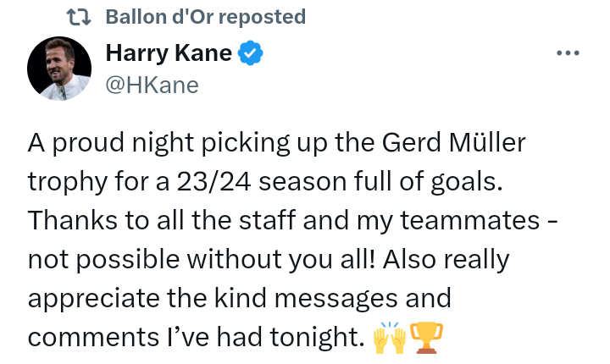Open the three-dot more options menu
Image resolution: width=610 pixels, height=364 pixels.
567,53
